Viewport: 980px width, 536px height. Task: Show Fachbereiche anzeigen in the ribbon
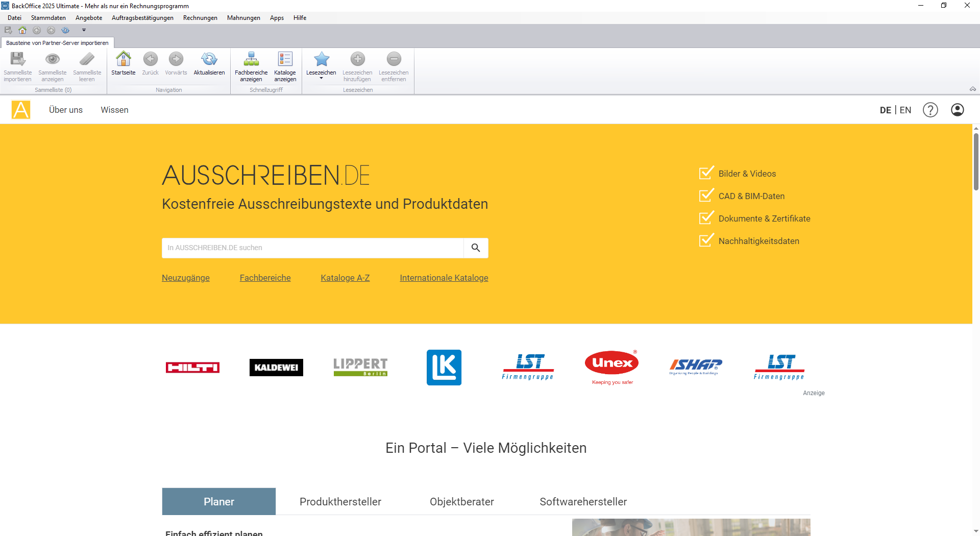tap(251, 66)
